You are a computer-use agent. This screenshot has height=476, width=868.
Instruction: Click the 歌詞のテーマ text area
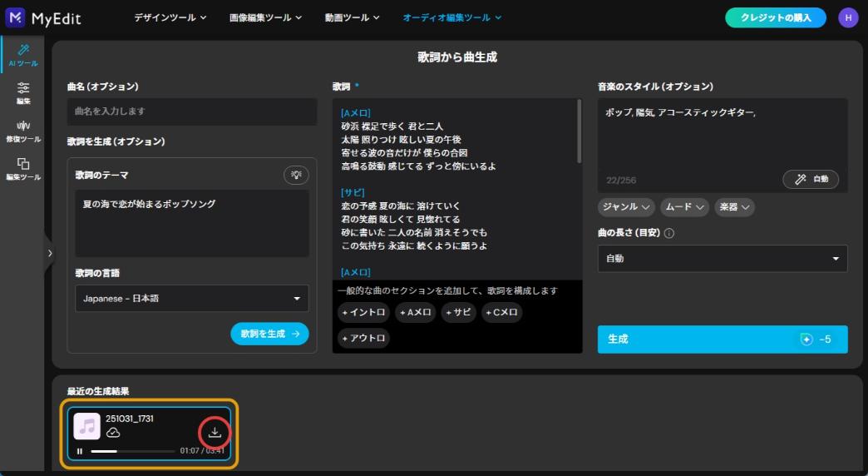click(x=192, y=223)
